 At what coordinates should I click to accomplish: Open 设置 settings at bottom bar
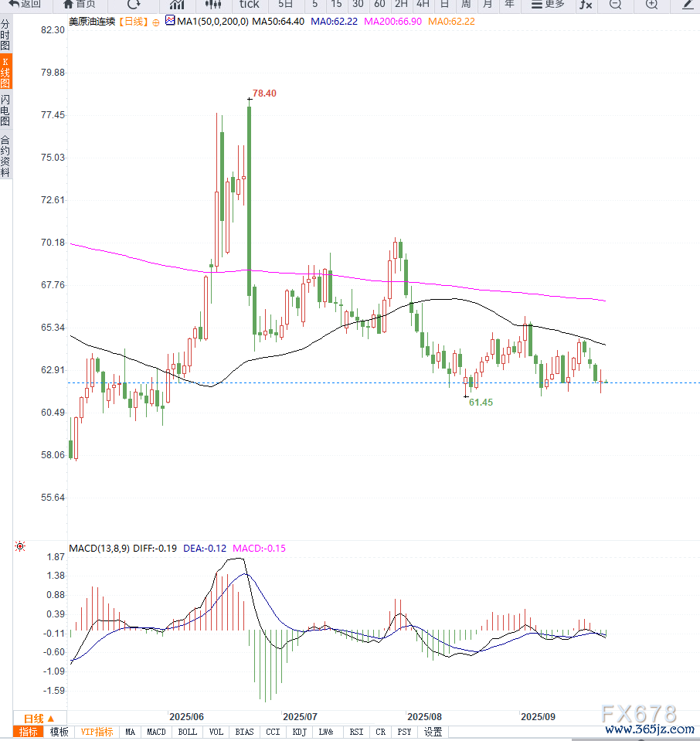pyautogui.click(x=433, y=732)
